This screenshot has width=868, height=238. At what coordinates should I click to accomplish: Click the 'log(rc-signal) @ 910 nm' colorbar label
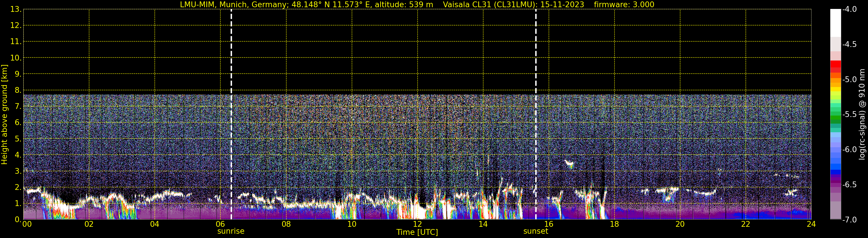click(x=862, y=114)
